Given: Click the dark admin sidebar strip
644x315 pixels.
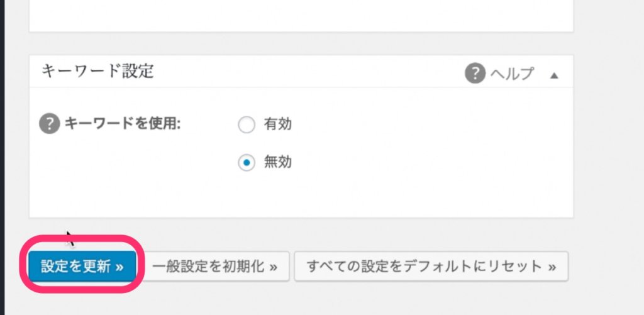Looking at the screenshot, I should 3,157.
